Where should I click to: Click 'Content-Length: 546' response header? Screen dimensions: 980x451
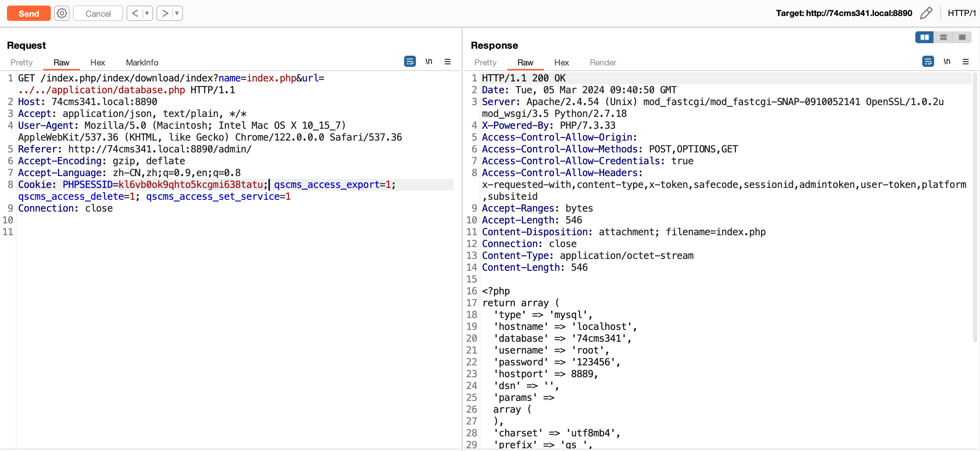[535, 267]
